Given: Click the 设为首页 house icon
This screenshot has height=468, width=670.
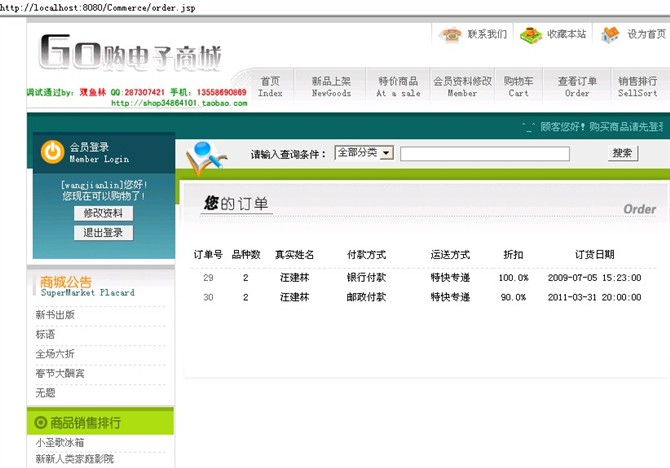Looking at the screenshot, I should (610, 35).
